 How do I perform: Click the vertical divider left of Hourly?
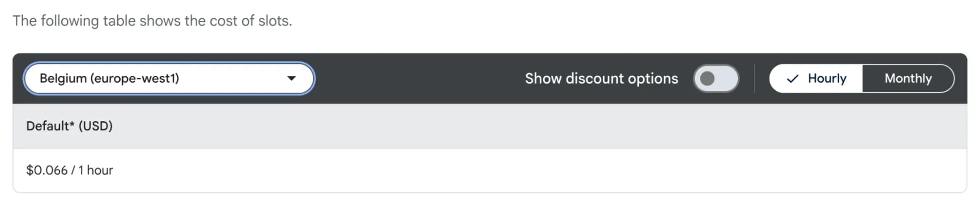[754, 78]
